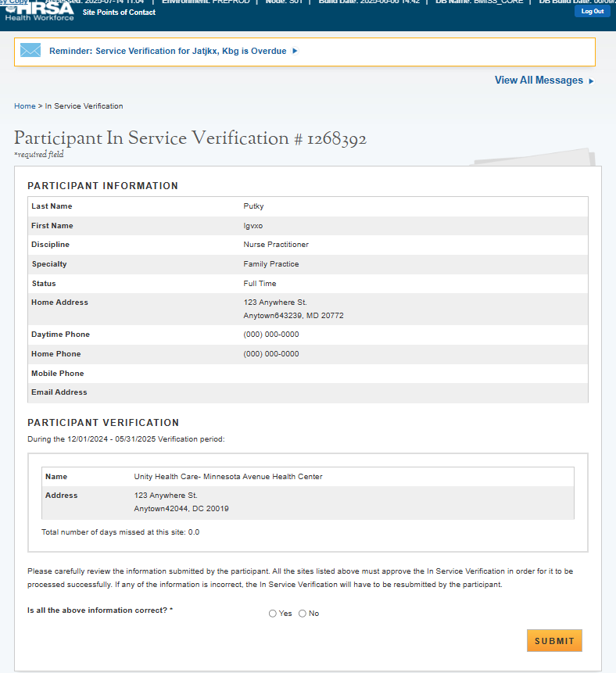Open Site Points of Contact menu
616x673 pixels.
119,13
